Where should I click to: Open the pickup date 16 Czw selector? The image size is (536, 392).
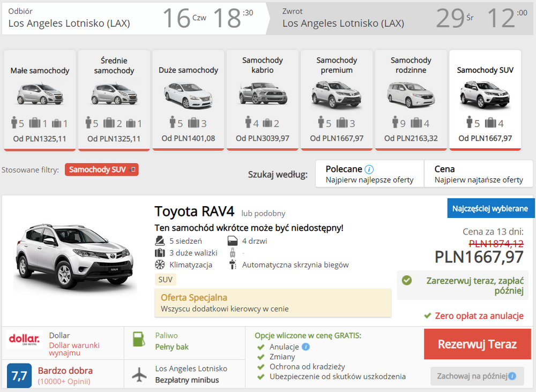184,18
